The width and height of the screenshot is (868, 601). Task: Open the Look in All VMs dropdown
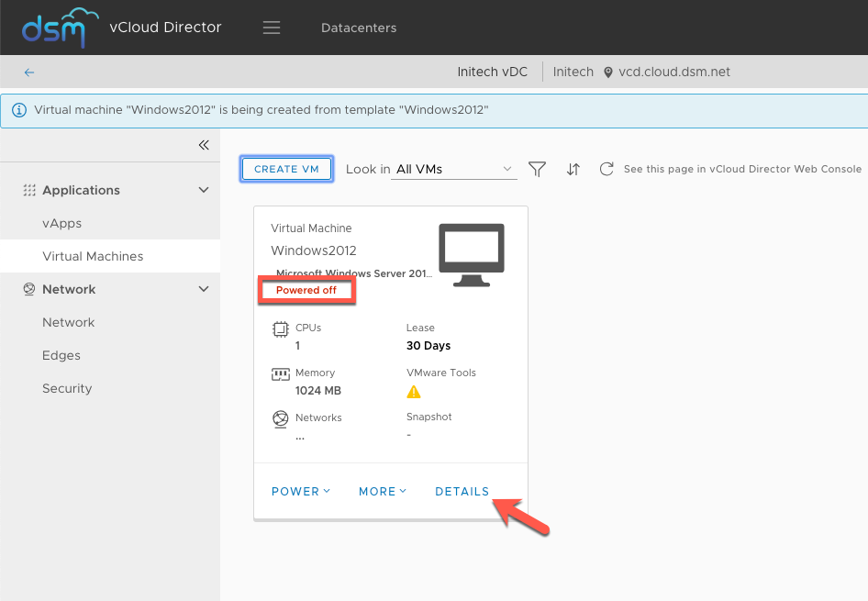pyautogui.click(x=454, y=170)
